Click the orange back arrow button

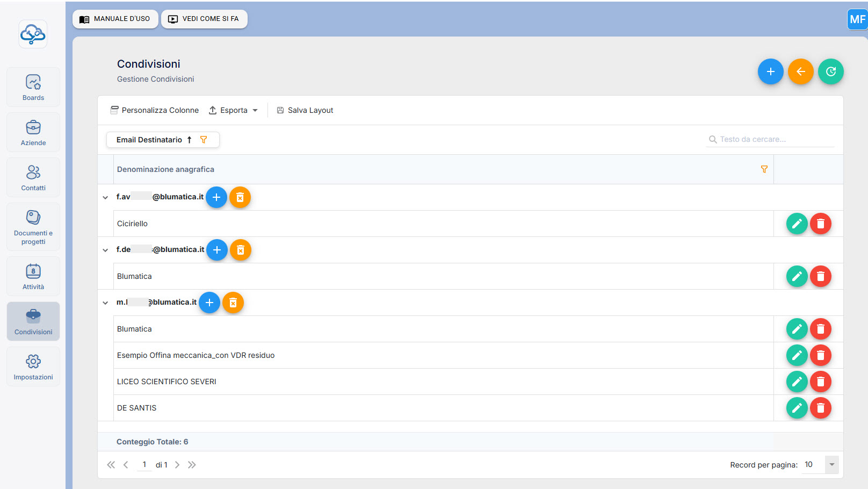[x=800, y=71]
